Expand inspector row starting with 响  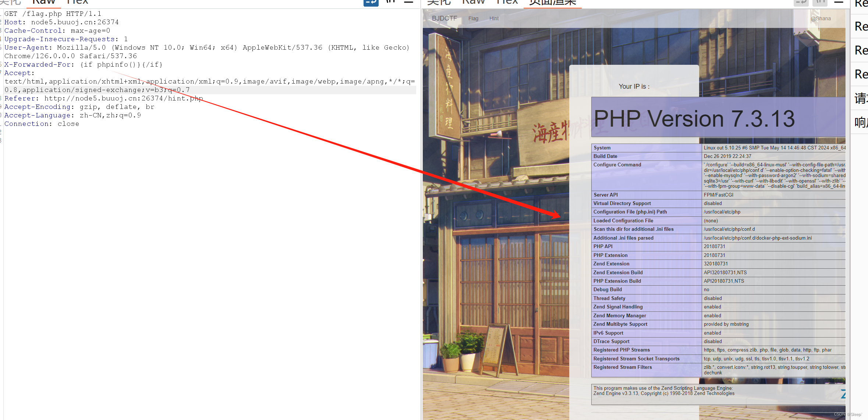[860, 122]
